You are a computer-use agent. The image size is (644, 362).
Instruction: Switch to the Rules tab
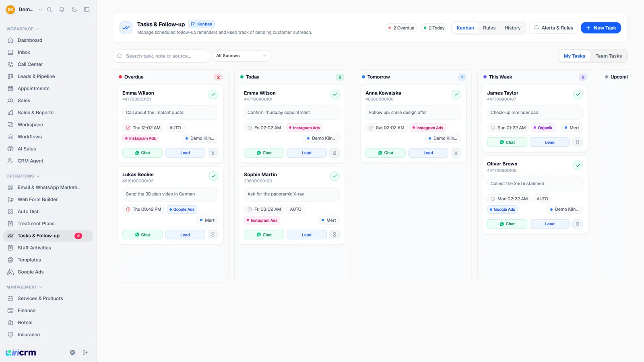click(489, 28)
